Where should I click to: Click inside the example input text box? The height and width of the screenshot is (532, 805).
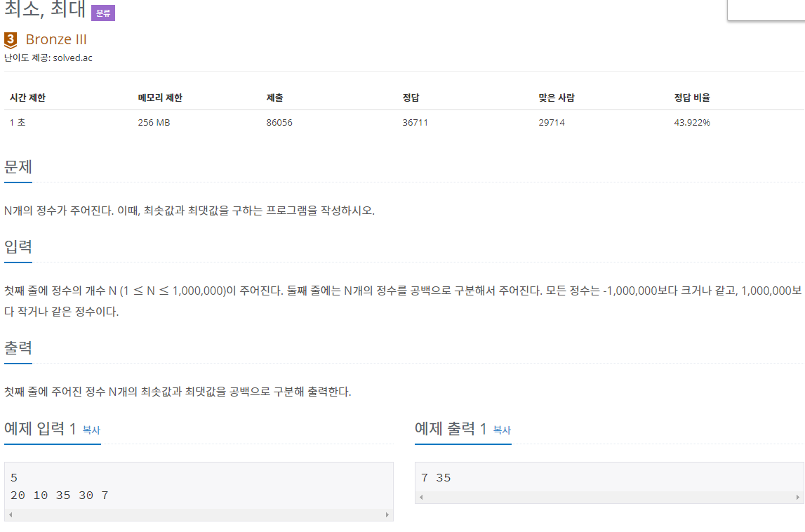[x=199, y=486]
